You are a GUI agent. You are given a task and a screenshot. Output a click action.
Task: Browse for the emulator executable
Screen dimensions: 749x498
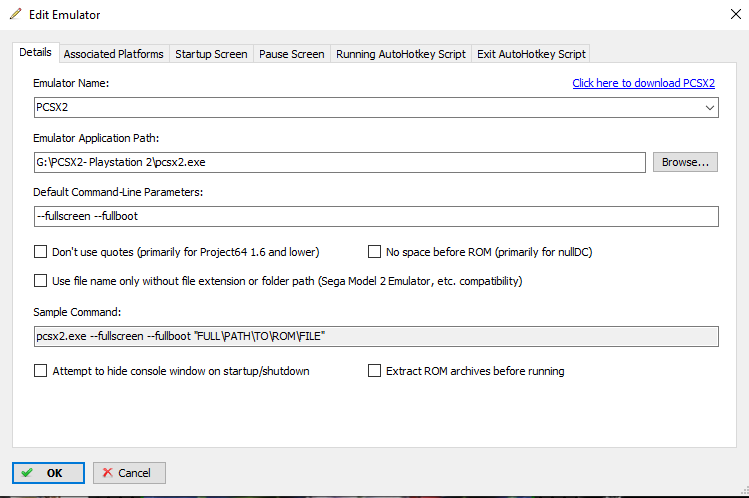tap(685, 162)
